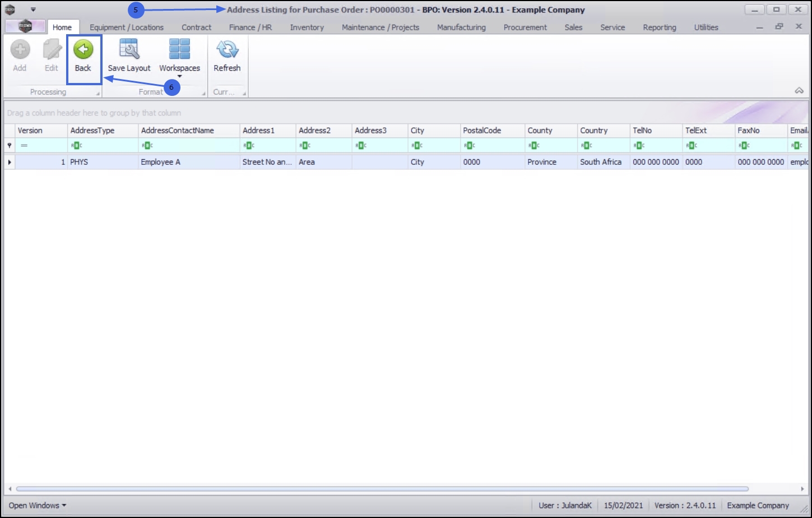This screenshot has height=518, width=812.
Task: Click the TelExt filter condition icon
Action: [690, 146]
